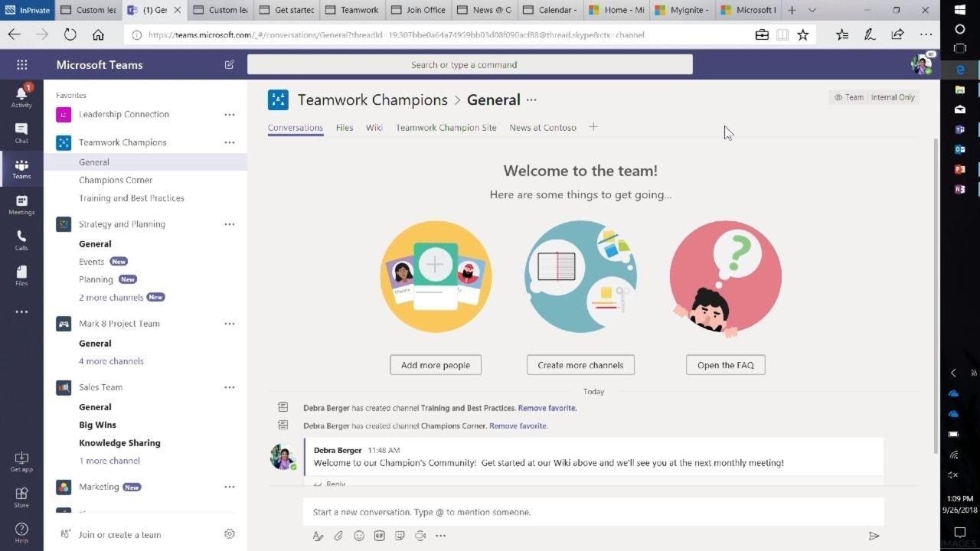This screenshot has height=551, width=980.
Task: Select the Teams icon in the rail
Action: click(21, 169)
